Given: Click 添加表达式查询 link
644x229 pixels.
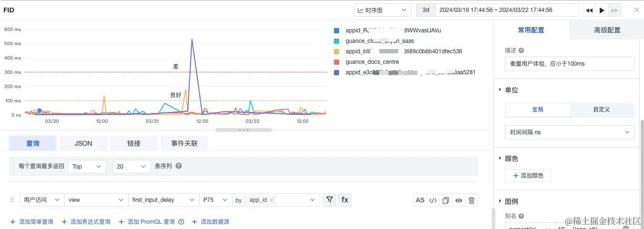Looking at the screenshot, I should pyautogui.click(x=86, y=222).
